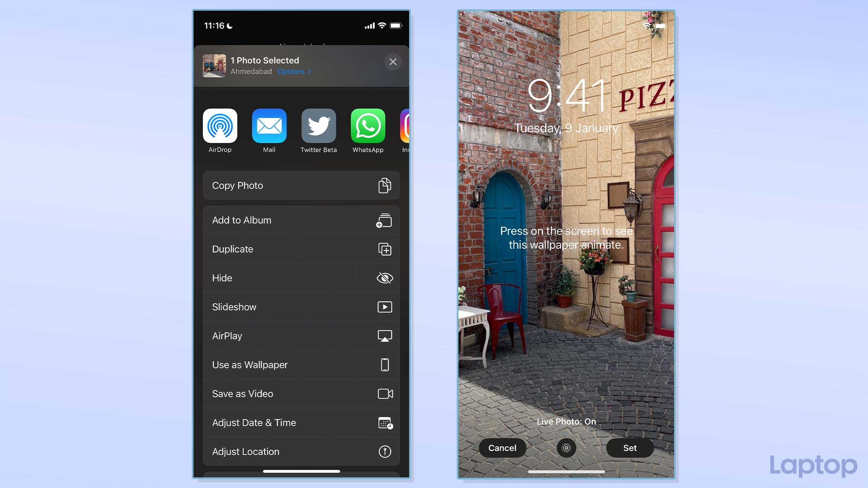Viewport: 868px width, 488px height.
Task: Tap the AirDrop share icon
Action: tap(219, 125)
